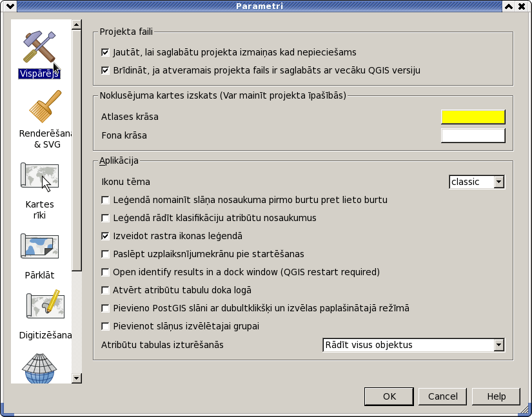Click the Renderēšana & SVG label

[45, 139]
